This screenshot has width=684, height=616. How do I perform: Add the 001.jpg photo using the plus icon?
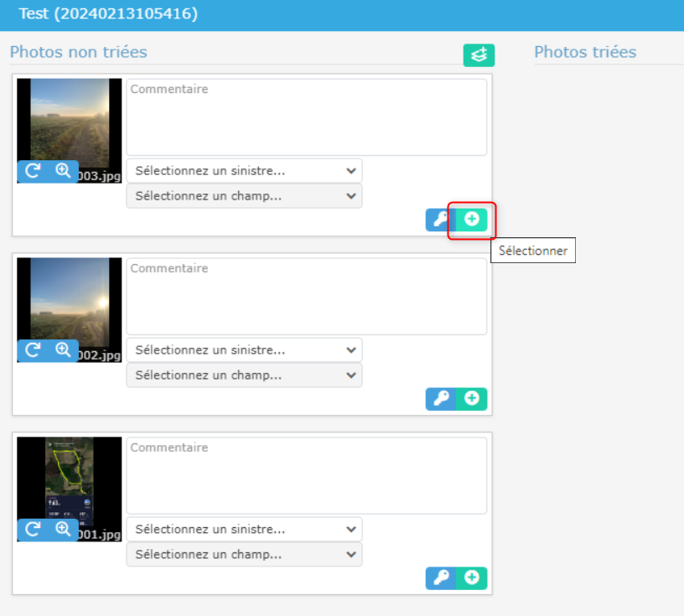tap(472, 578)
